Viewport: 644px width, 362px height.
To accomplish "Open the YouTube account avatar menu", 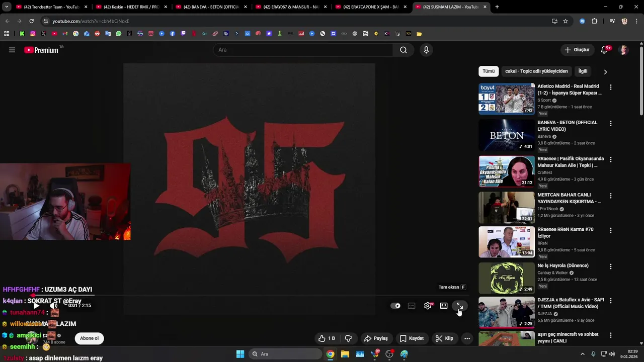I will (624, 50).
